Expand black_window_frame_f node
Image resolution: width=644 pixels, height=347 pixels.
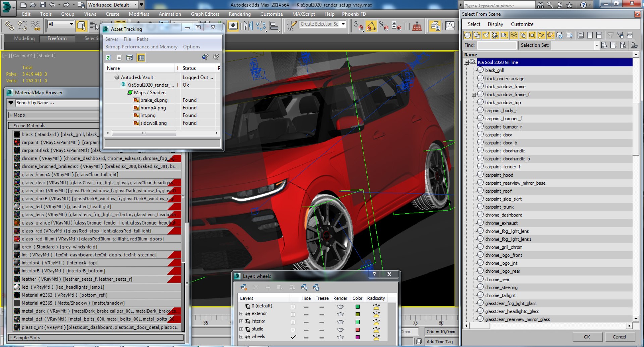474,95
